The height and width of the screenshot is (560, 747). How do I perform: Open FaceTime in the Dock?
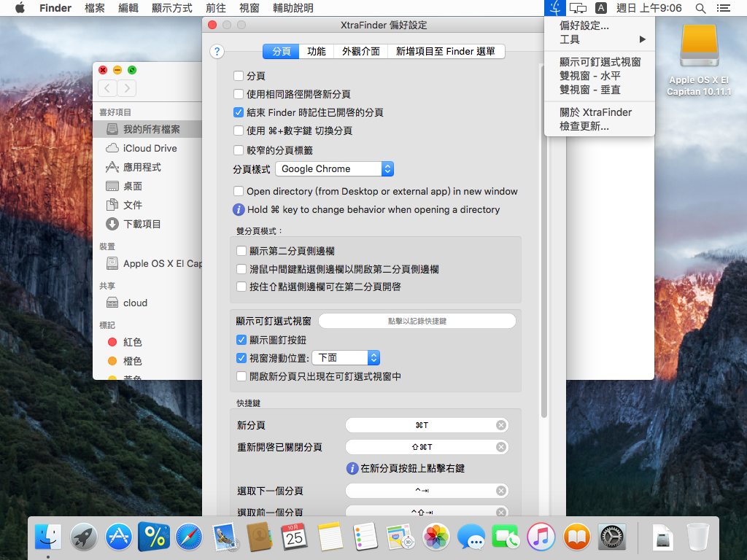(x=506, y=537)
